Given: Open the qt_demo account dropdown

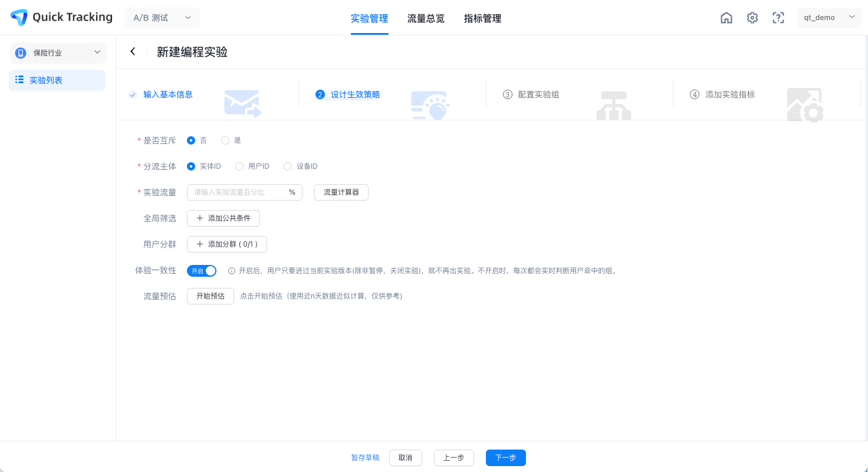Looking at the screenshot, I should pos(829,18).
